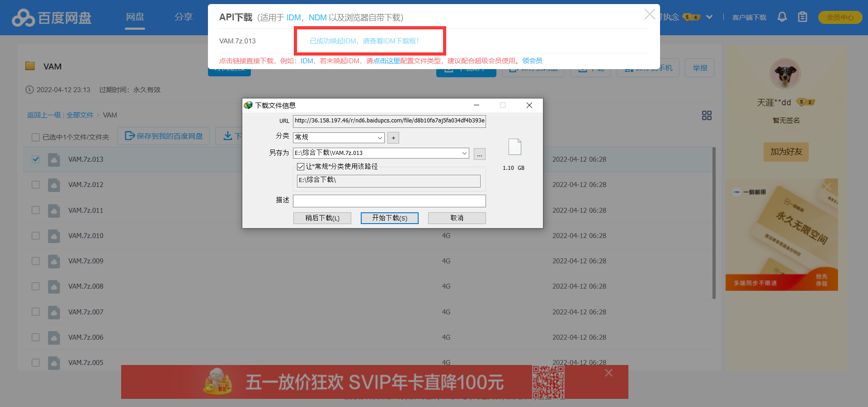Click the 描述 description input field
The height and width of the screenshot is (407, 868).
click(389, 201)
